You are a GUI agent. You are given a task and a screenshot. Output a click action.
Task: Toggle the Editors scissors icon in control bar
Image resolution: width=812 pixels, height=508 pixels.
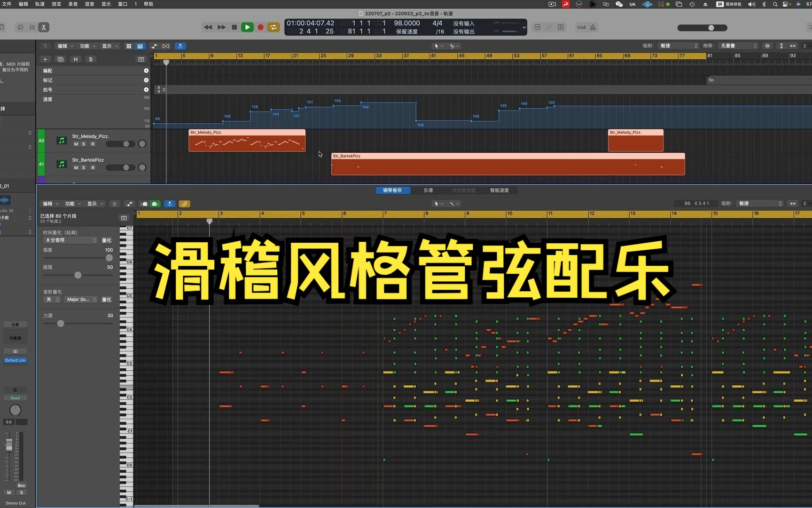coord(44,27)
